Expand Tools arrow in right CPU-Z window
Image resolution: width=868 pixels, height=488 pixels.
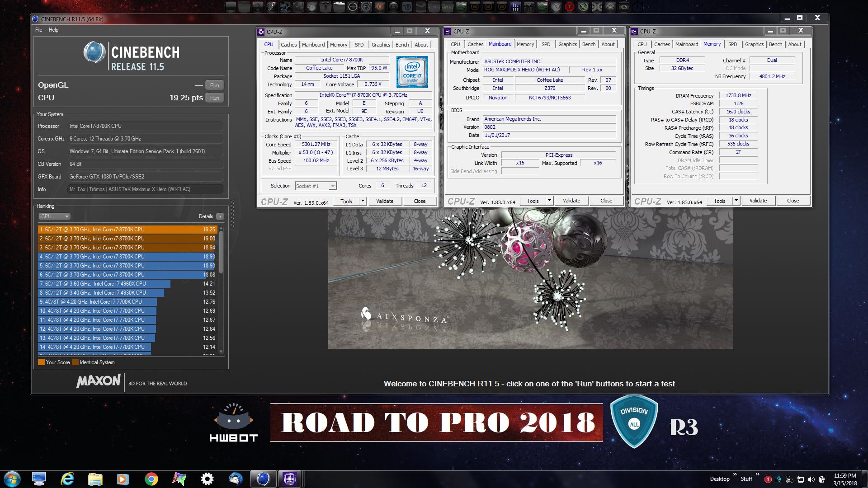[736, 201]
